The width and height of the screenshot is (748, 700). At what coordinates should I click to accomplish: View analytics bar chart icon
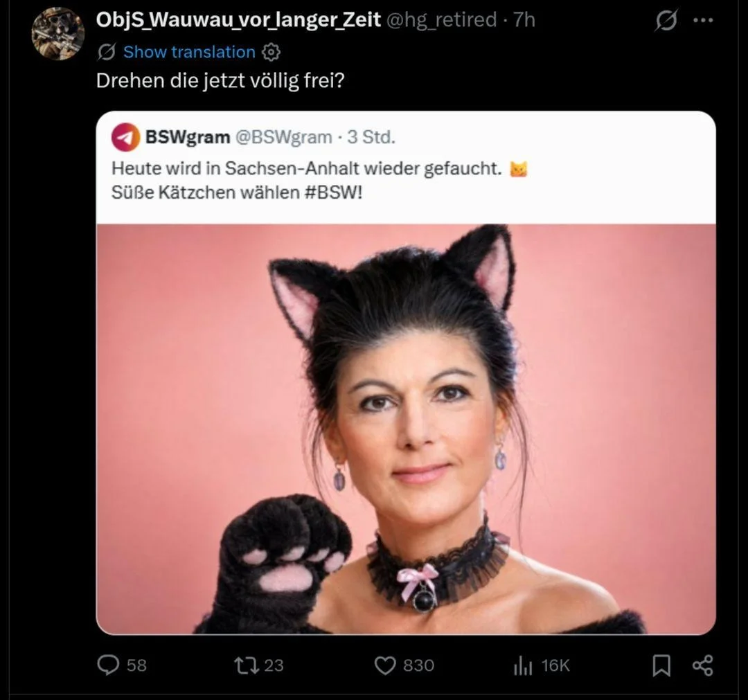(x=523, y=665)
